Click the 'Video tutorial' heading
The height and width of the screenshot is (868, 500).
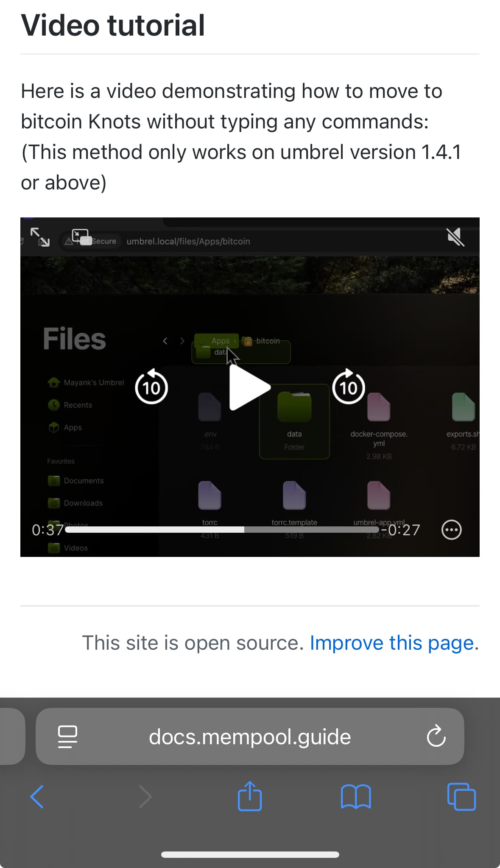(x=113, y=25)
